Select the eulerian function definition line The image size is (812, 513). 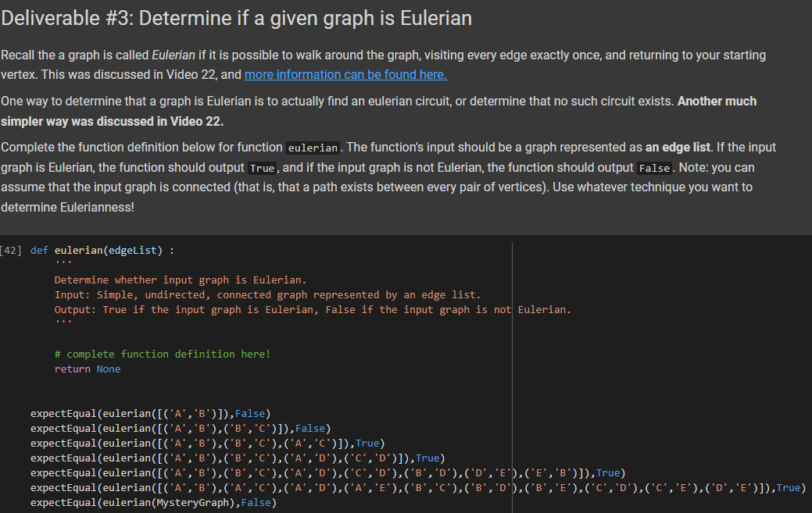(102, 250)
